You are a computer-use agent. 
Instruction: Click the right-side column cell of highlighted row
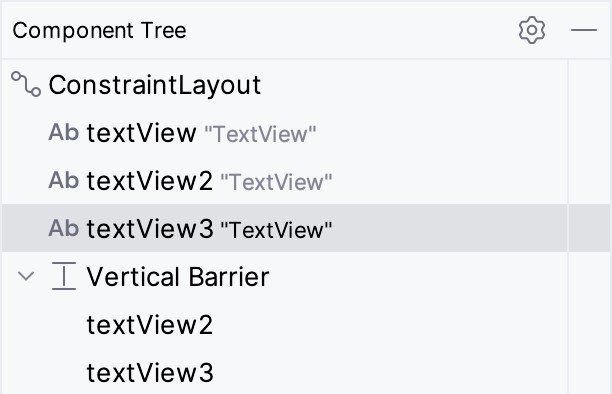click(590, 228)
